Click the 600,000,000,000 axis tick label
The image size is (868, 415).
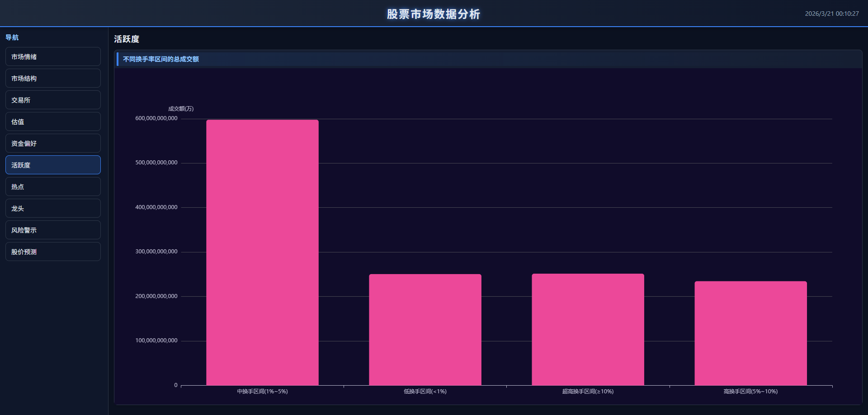[156, 118]
